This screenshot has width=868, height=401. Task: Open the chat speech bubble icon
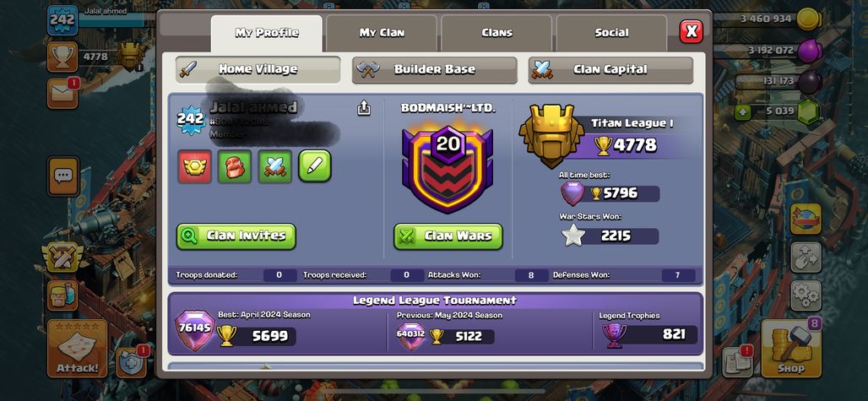coord(63,176)
